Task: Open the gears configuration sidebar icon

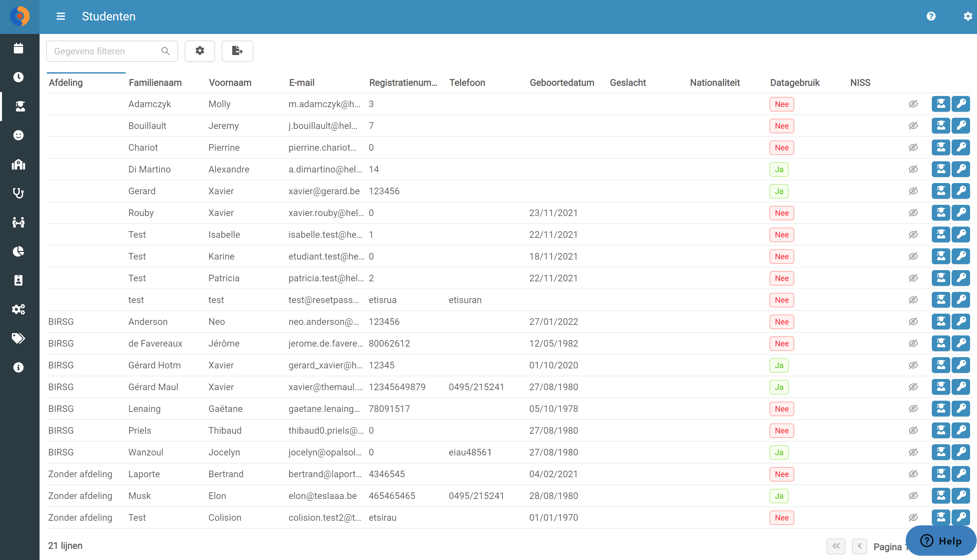Action: [18, 309]
